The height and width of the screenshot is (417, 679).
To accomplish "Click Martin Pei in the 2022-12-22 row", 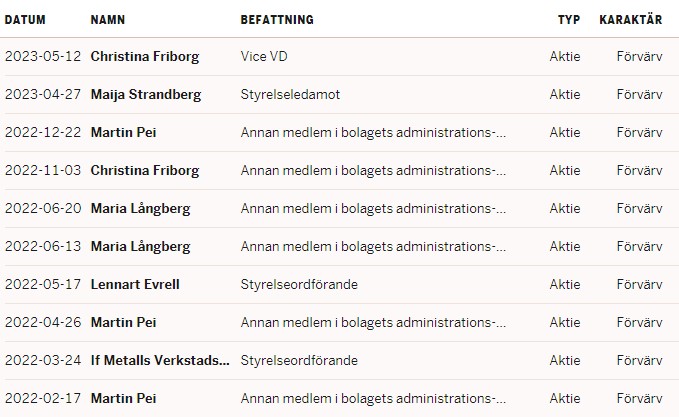I will (123, 133).
